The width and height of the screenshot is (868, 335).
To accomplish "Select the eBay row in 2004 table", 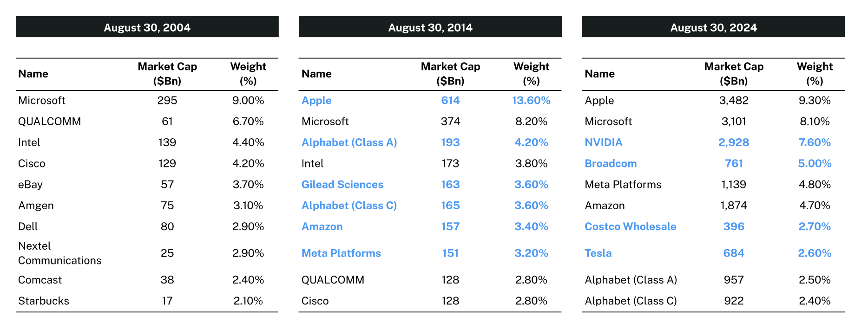I will (30, 185).
